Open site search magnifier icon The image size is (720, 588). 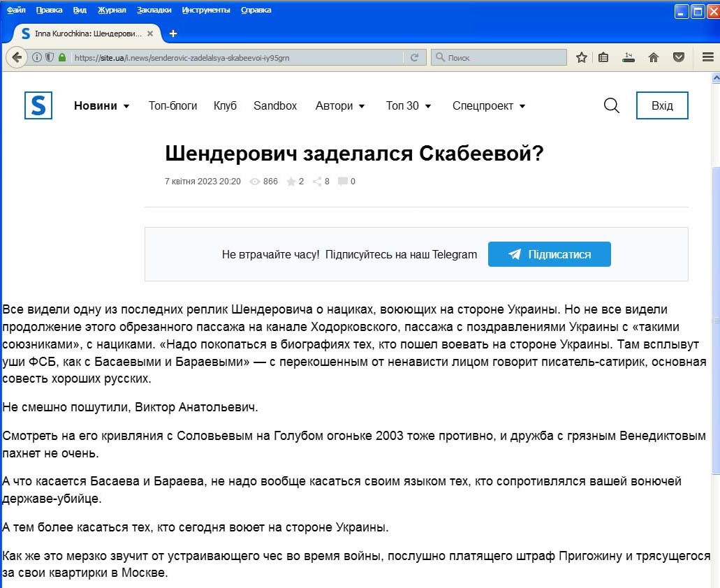tap(611, 105)
